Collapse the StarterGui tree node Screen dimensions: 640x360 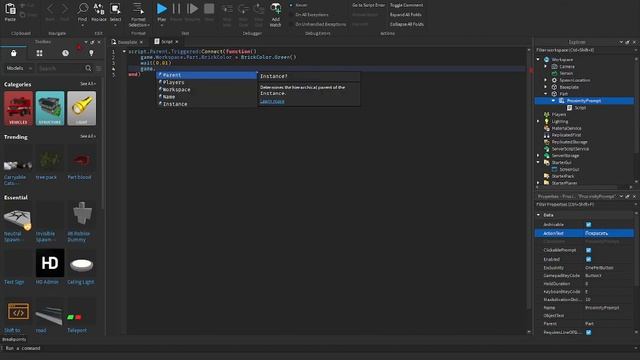click(538, 162)
